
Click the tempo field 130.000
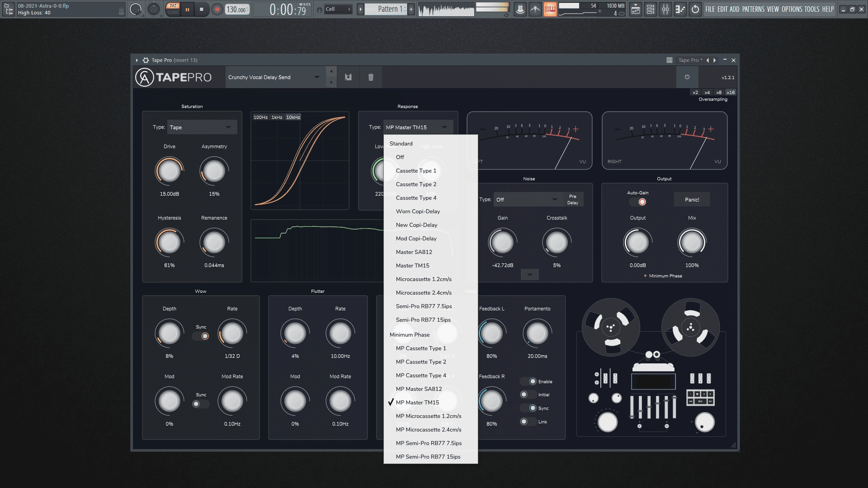coord(237,9)
